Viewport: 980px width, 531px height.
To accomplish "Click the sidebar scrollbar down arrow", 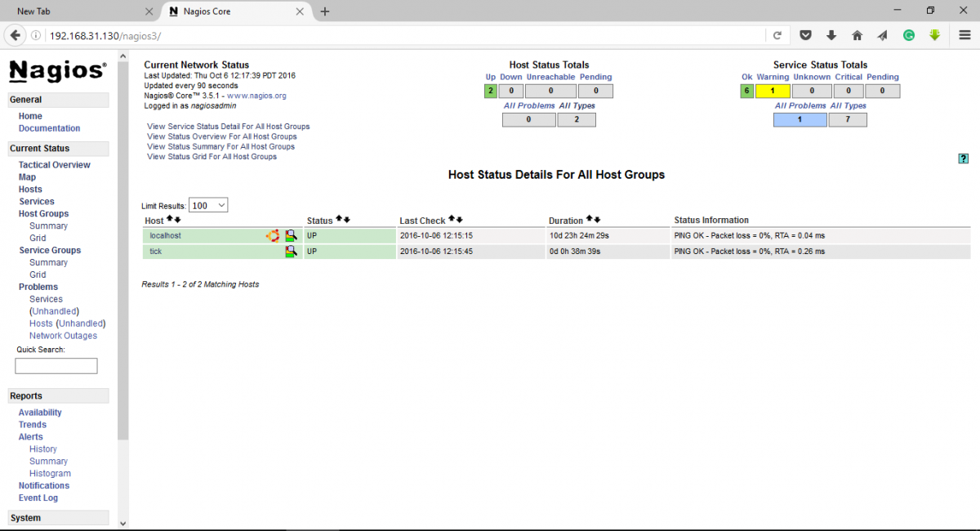I will click(123, 524).
